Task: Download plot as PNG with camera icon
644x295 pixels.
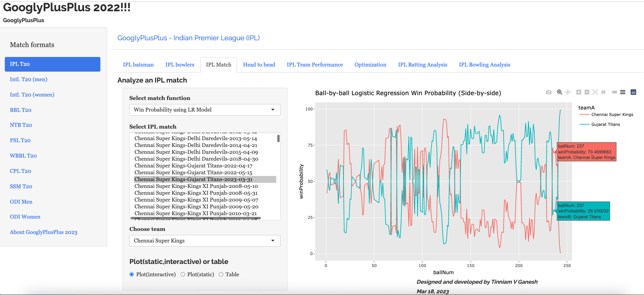Action: 548,92
